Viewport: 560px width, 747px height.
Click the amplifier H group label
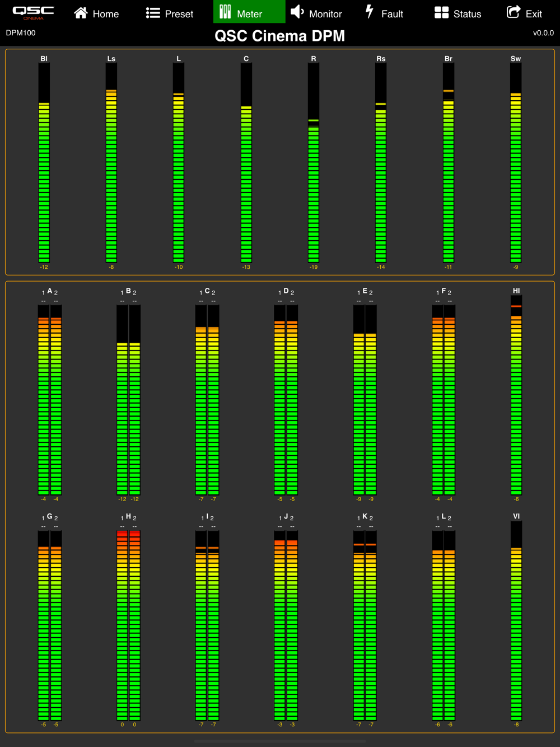click(128, 516)
